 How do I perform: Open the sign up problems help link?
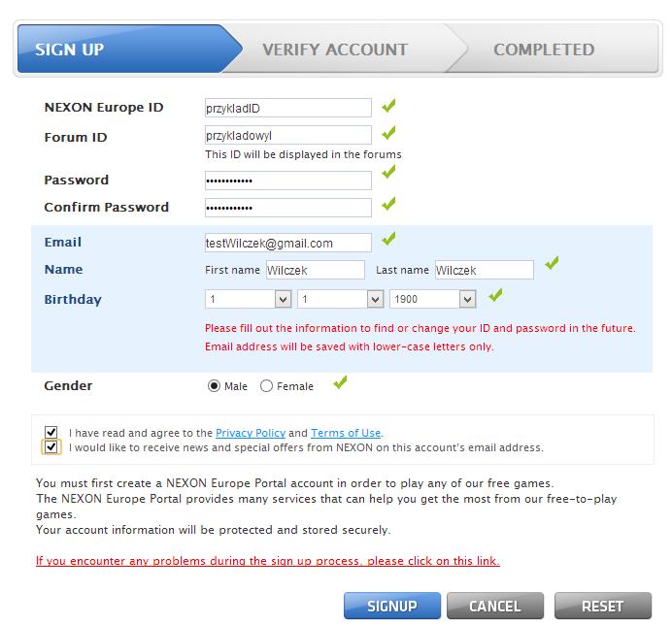(x=268, y=561)
